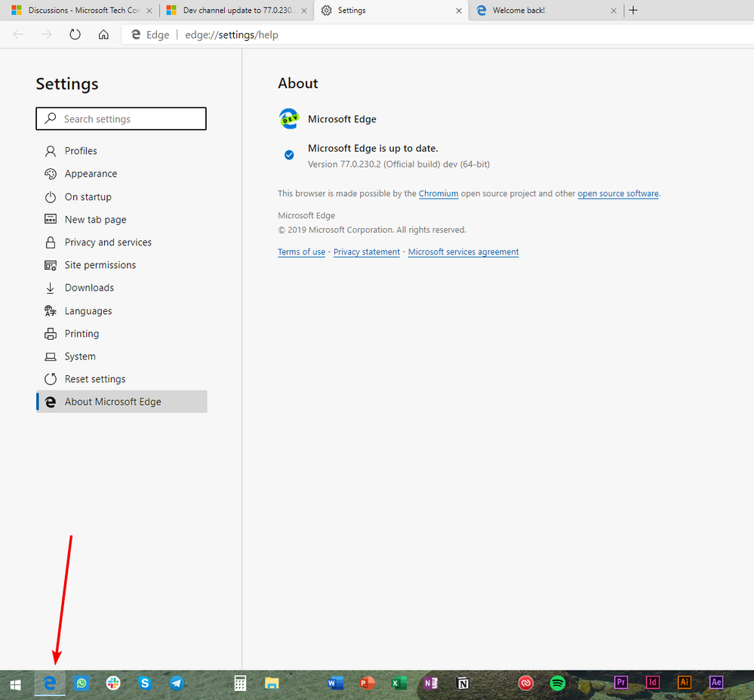
Task: Launch InDesign from the taskbar
Action: 653,683
